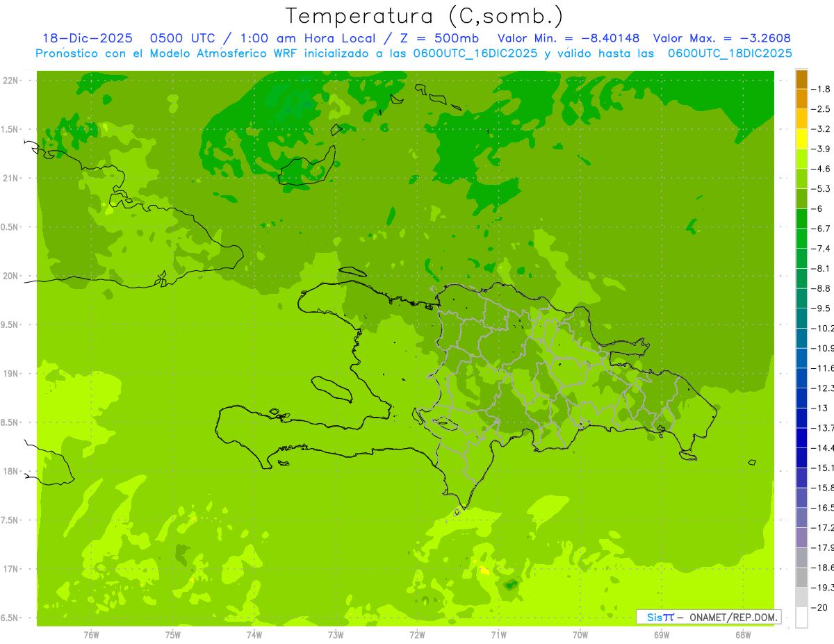Click the '-13' color scale value

pos(818,408)
